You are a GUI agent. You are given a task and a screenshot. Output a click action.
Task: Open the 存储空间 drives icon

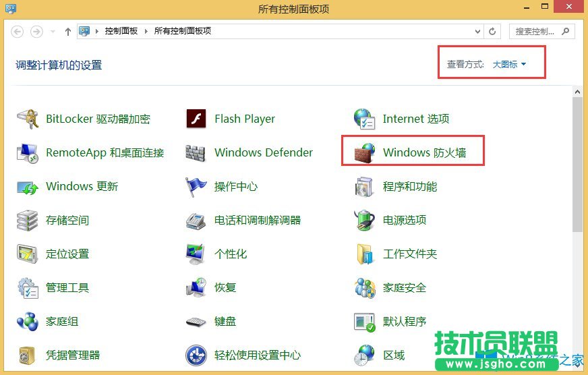[x=28, y=221]
